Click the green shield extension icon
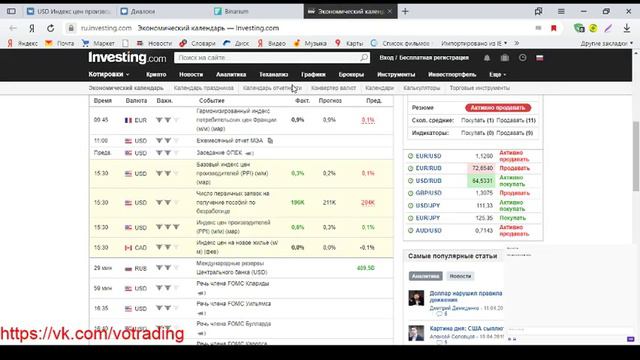Viewport: 640px width, 360px height. coord(579,28)
